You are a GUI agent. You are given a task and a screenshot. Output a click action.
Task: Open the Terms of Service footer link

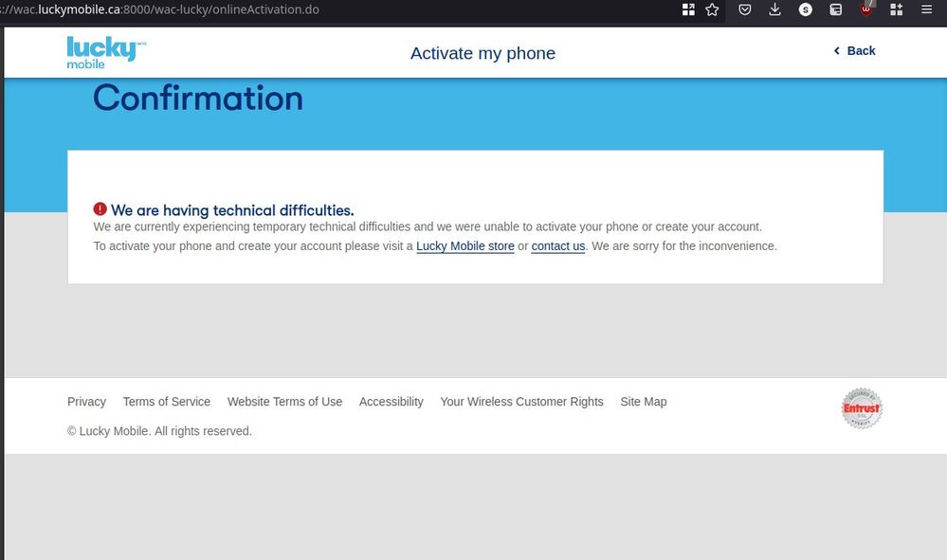[x=167, y=402]
